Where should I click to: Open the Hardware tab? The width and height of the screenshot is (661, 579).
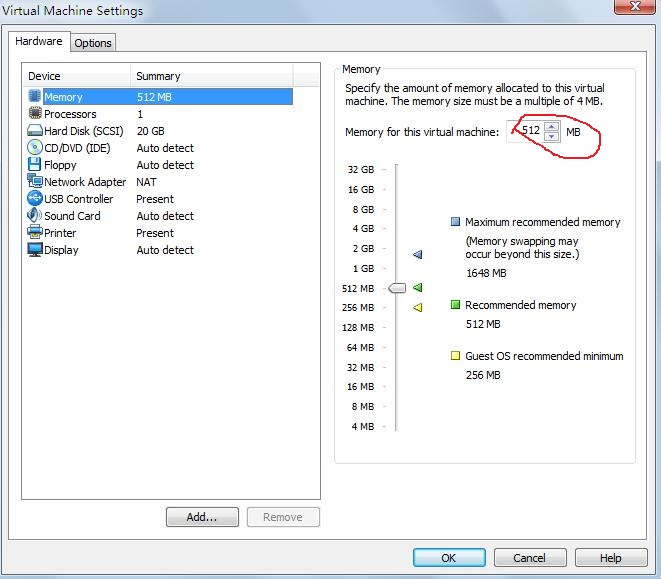pos(39,41)
